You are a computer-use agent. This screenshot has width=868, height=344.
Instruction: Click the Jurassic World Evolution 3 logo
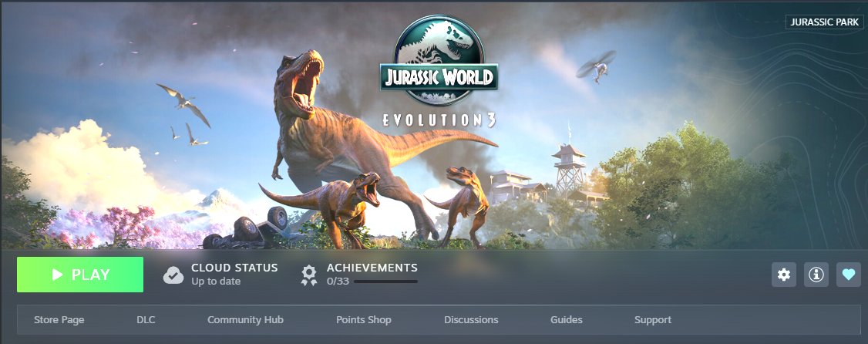click(x=439, y=71)
